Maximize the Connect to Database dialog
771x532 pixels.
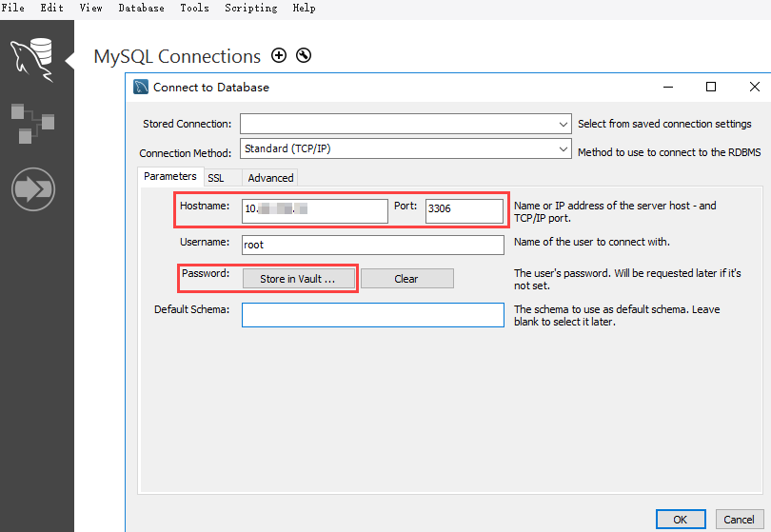[710, 87]
